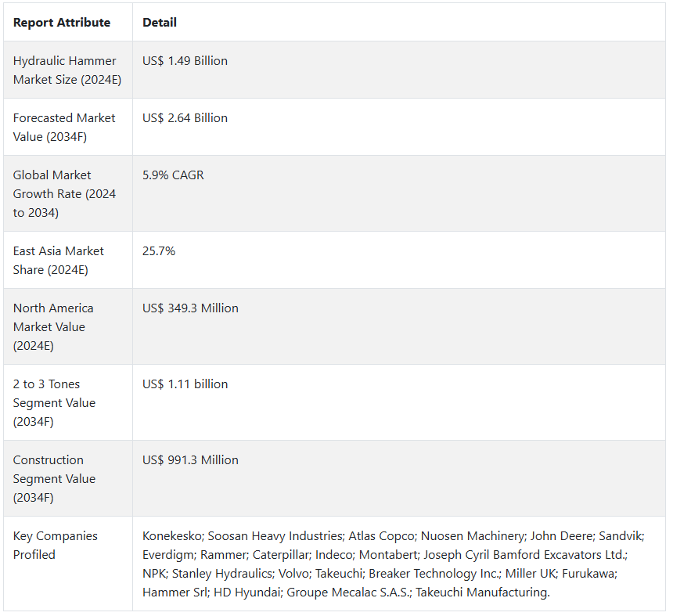Click the '25.7%' value
Viewport: 673px width, 616px height.
tap(159, 251)
